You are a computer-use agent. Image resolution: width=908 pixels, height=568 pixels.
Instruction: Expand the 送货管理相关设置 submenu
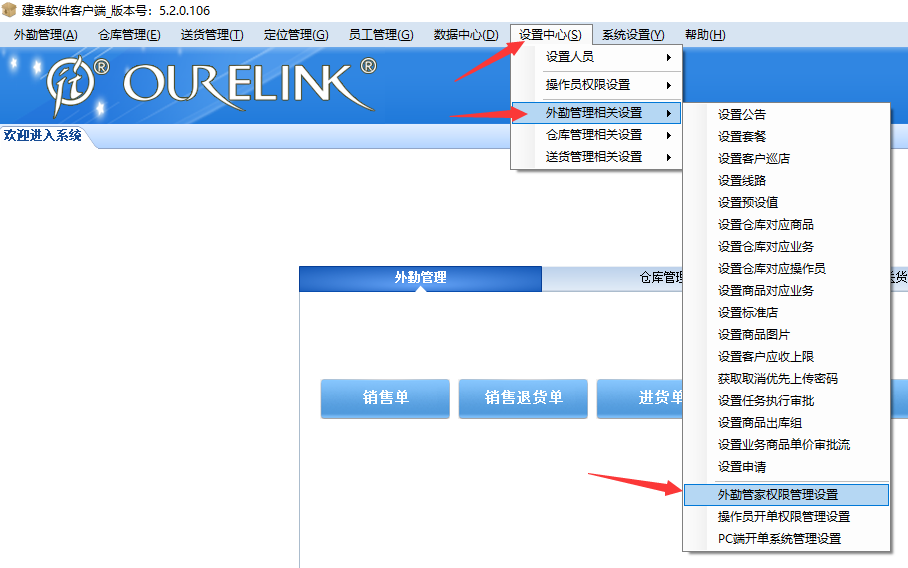click(596, 157)
